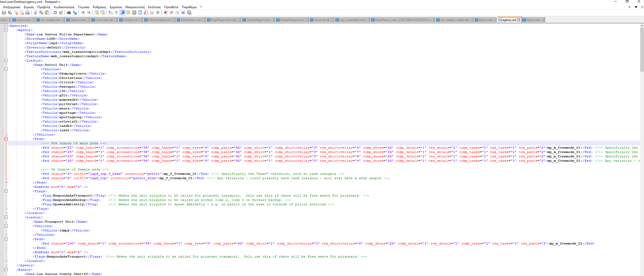The image size is (644, 276).
Task: Open Find with the binoculars icon
Action: coord(69,13)
